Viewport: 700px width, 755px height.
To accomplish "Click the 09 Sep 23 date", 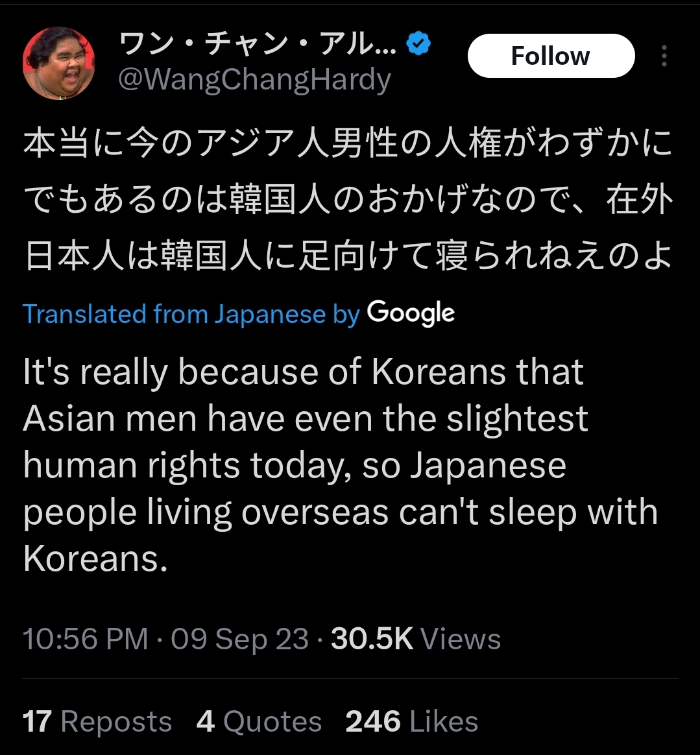I will [x=239, y=639].
